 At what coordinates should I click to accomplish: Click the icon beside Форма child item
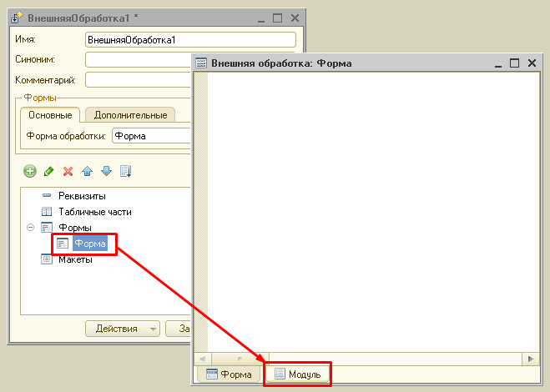[x=63, y=244]
